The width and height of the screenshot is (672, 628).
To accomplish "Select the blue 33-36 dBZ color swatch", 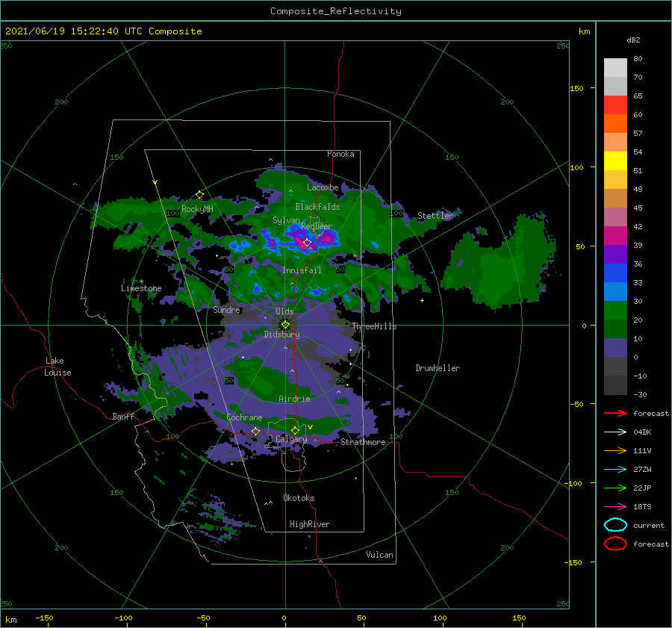I will 615,273.
